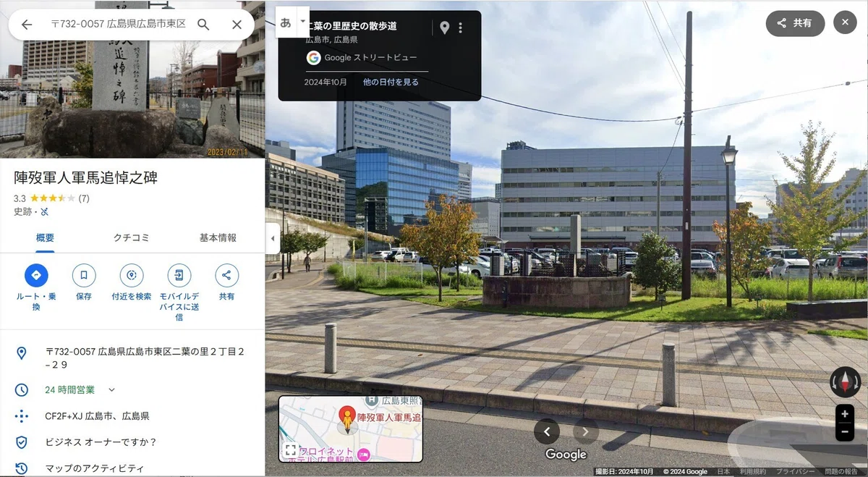Zoom out with the minus button
The width and height of the screenshot is (868, 477).
tap(845, 432)
